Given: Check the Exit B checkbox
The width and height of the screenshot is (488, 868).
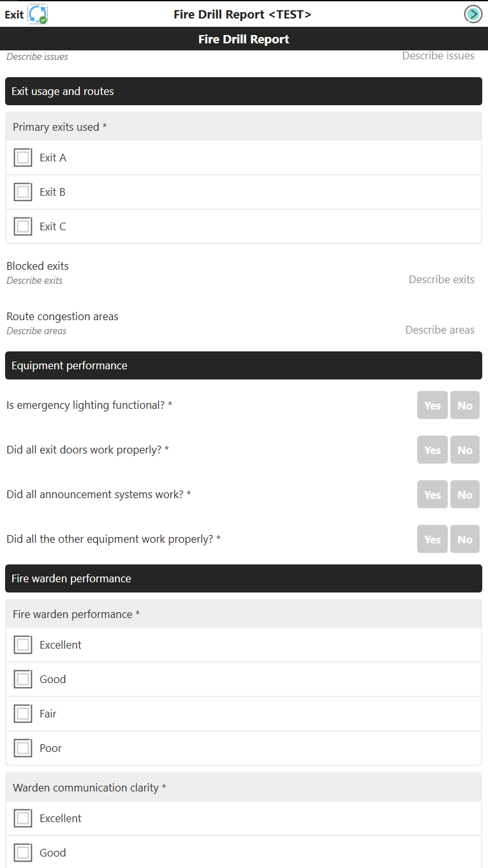Looking at the screenshot, I should pos(23,191).
